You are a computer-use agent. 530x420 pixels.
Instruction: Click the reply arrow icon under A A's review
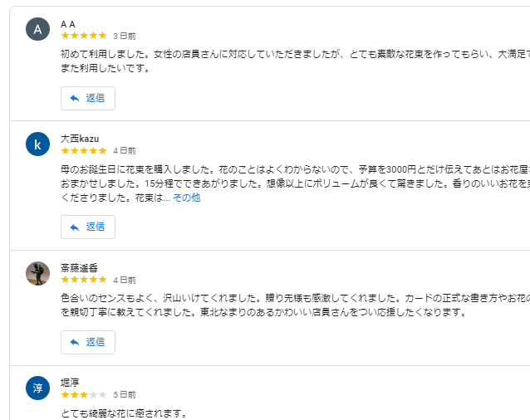(x=74, y=98)
